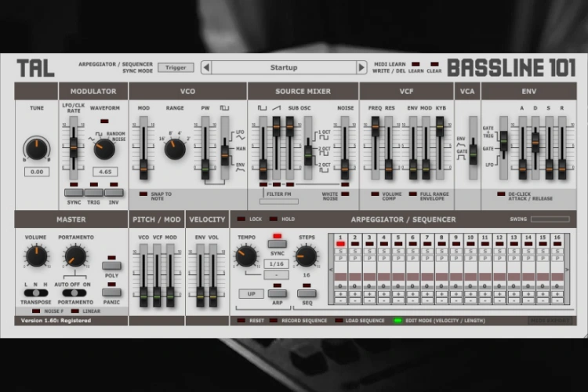588x392 pixels.
Task: Click the VCA ENV/GATE switch
Action: (474, 154)
